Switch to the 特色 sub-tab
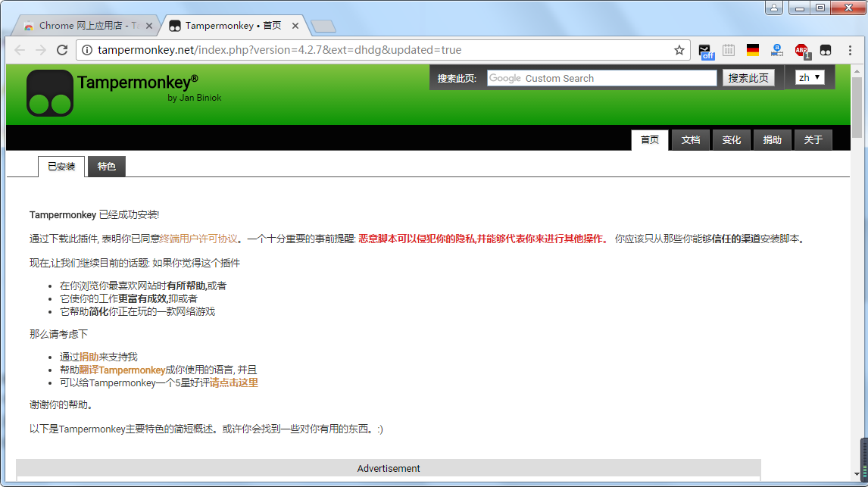The width and height of the screenshot is (868, 487). pyautogui.click(x=107, y=167)
